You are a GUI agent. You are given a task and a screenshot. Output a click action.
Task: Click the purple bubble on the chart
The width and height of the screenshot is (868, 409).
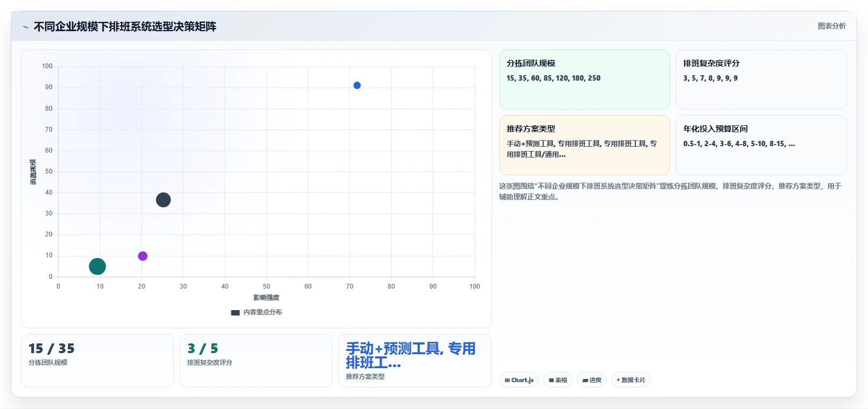[x=142, y=256]
